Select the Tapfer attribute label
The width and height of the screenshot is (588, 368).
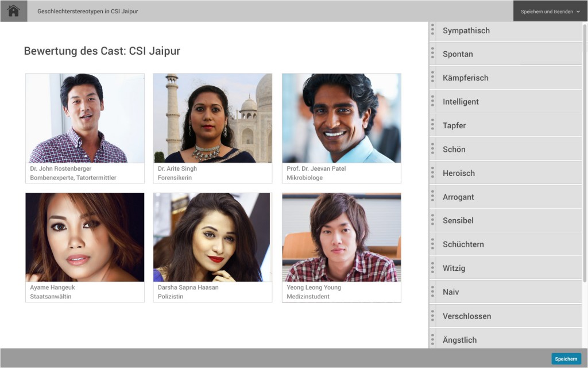454,125
